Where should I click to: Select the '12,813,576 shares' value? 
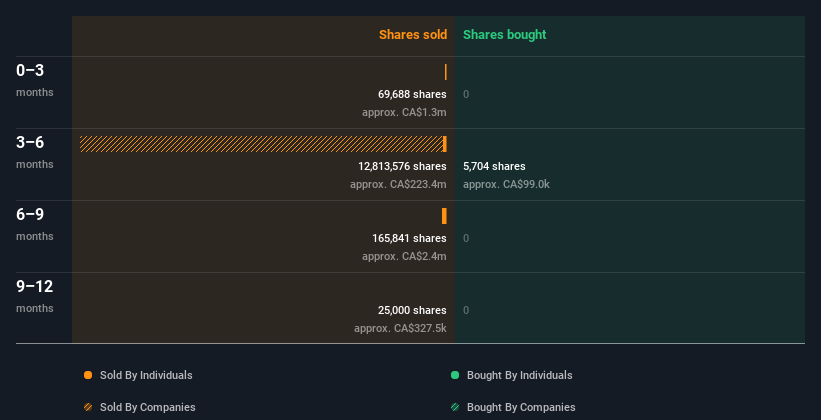pos(402,166)
